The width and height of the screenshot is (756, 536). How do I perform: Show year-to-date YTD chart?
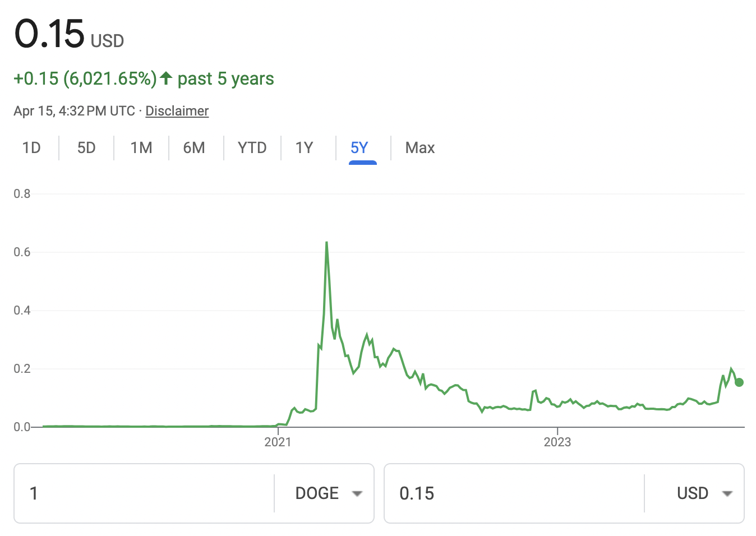252,148
